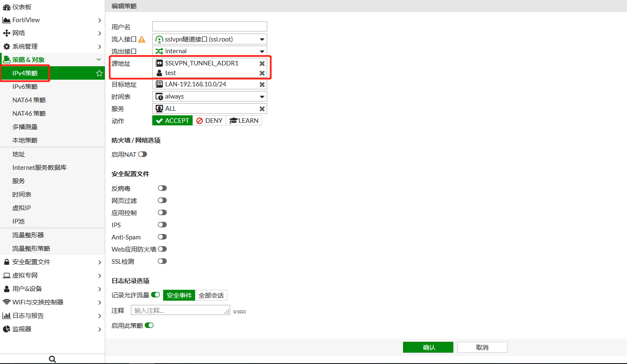Screen dimensions: 627x364
Task: Open the IPv6 policy menu item
Action: (52, 86)
